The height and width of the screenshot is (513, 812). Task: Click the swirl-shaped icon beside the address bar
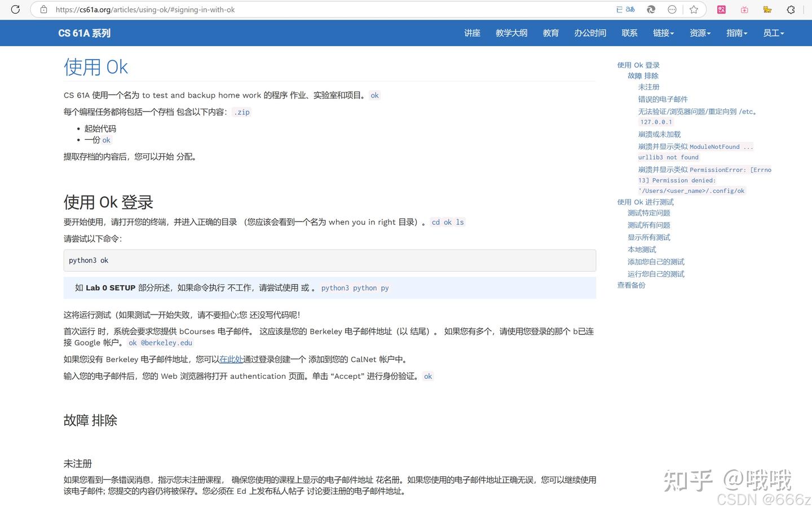[x=650, y=10]
